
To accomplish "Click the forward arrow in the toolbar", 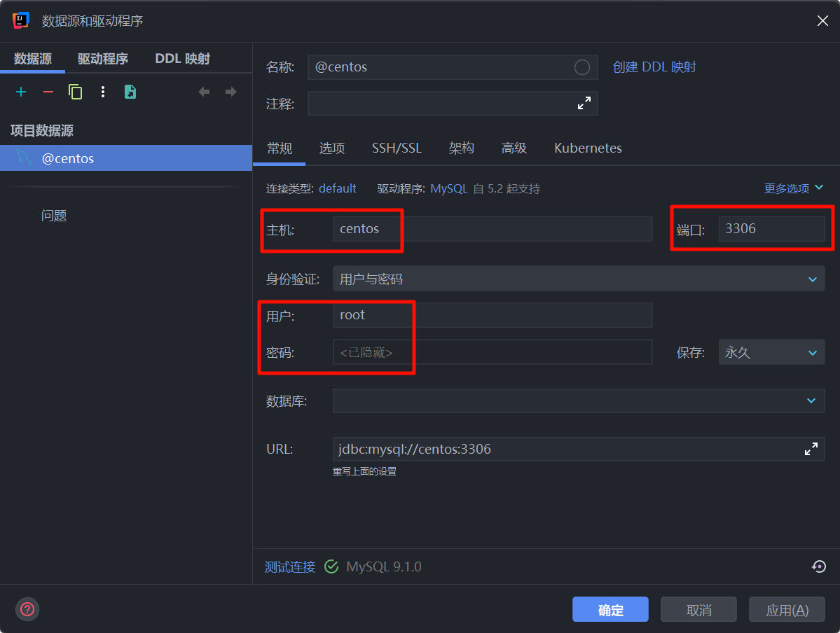I will pos(231,92).
